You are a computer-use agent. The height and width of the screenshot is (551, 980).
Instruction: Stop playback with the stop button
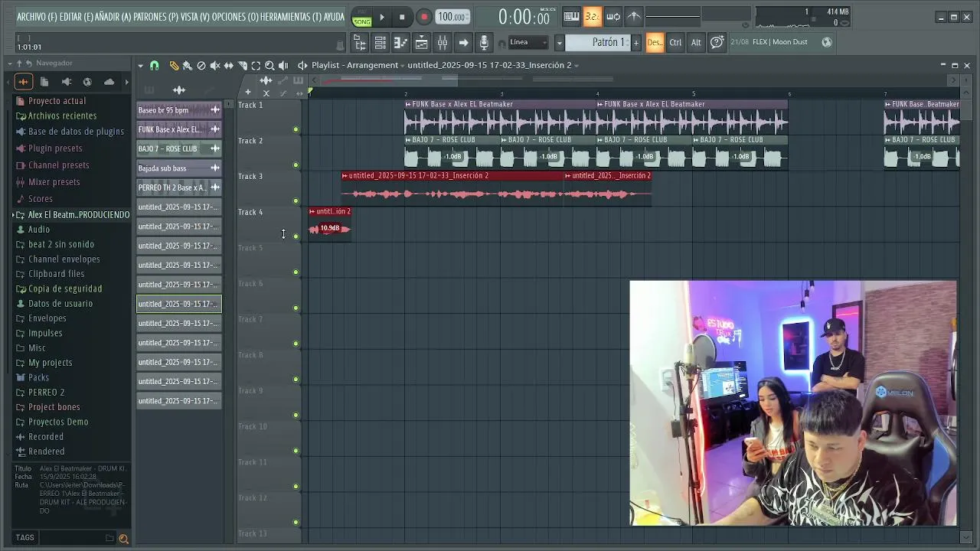(x=402, y=17)
